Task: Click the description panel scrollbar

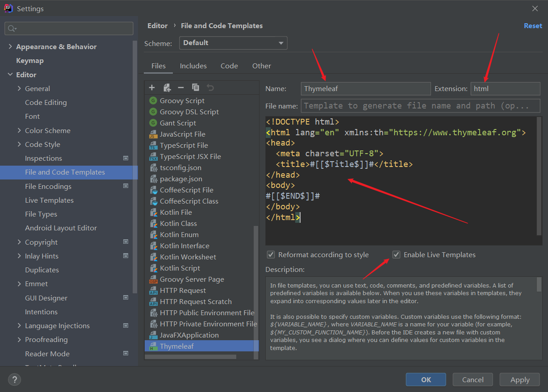Action: point(539,284)
